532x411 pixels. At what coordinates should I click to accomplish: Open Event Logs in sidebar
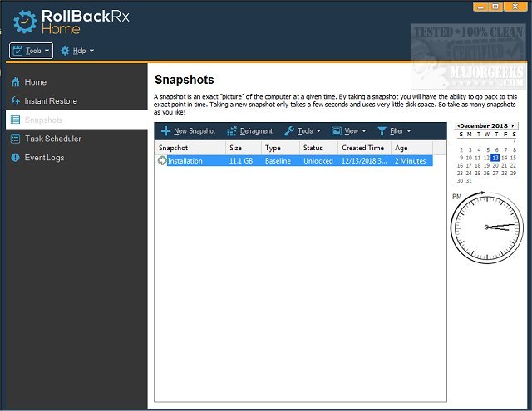pos(76,158)
